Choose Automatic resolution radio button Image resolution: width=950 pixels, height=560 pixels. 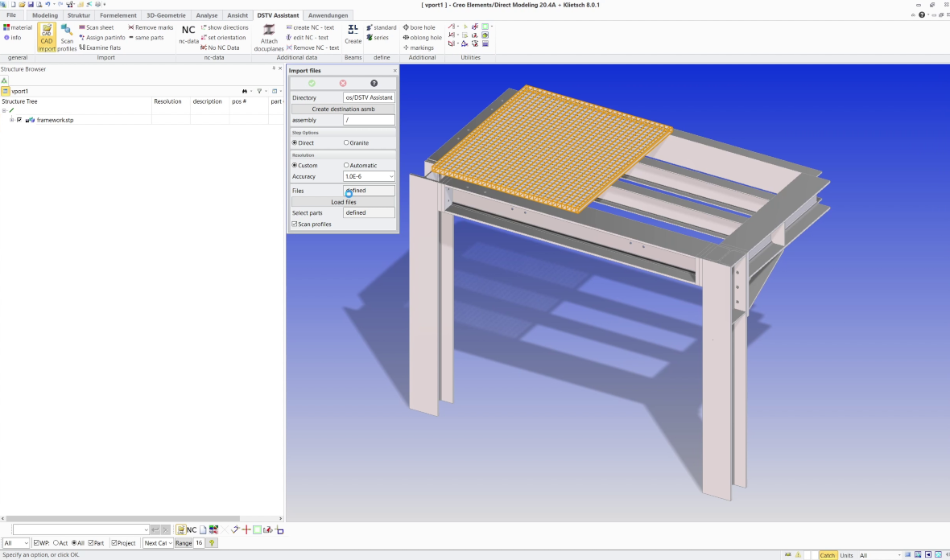[347, 166]
